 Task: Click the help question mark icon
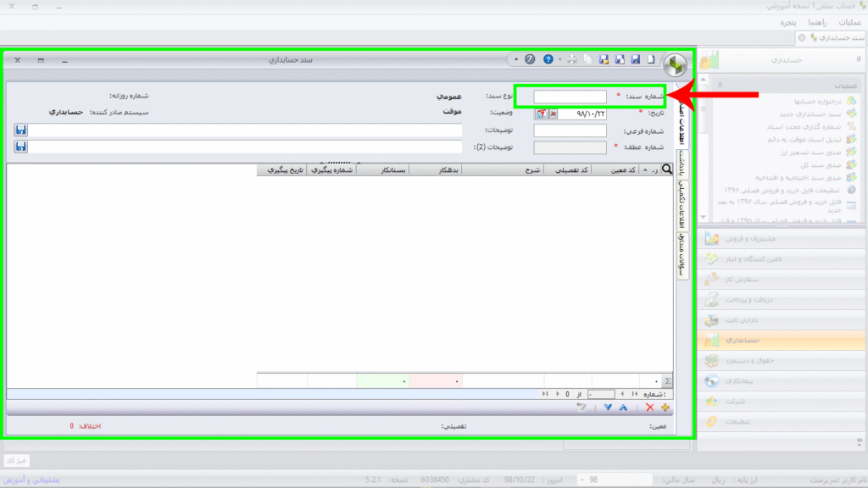coord(548,59)
